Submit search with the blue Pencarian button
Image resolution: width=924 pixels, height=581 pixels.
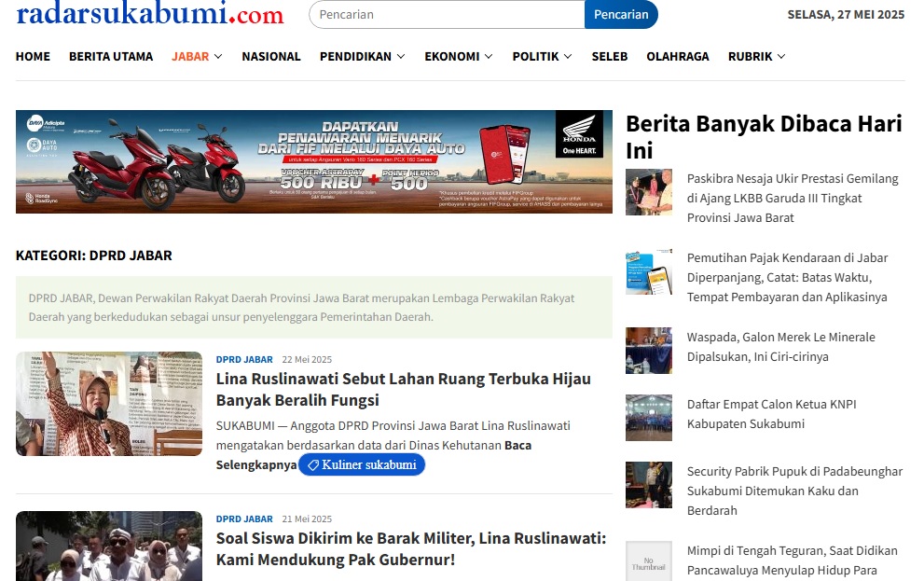(621, 14)
